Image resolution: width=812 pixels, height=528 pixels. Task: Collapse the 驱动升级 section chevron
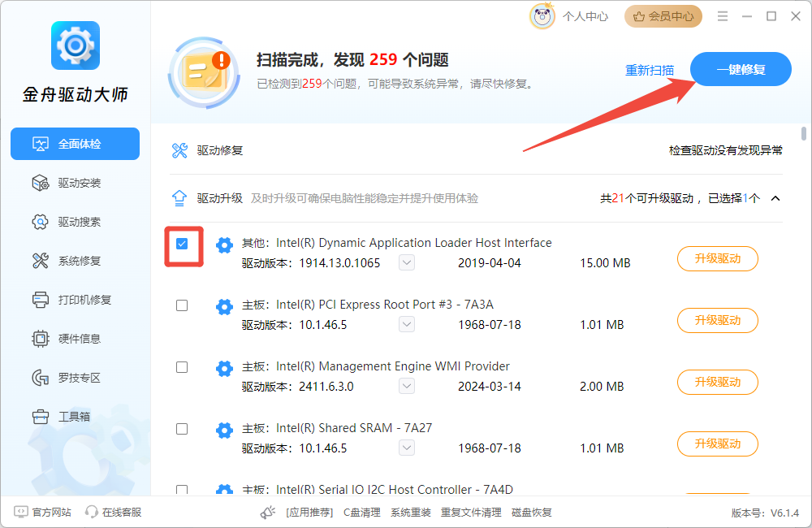pyautogui.click(x=775, y=198)
